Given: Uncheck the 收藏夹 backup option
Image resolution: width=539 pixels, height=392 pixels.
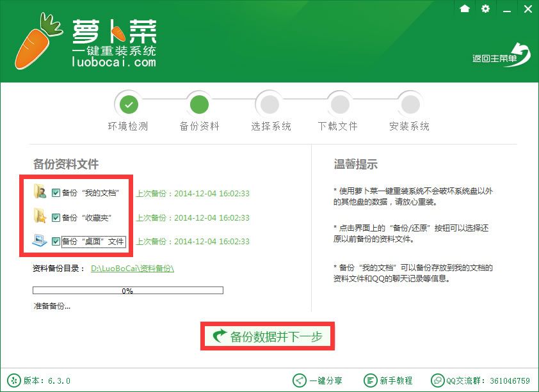Looking at the screenshot, I should pos(56,217).
